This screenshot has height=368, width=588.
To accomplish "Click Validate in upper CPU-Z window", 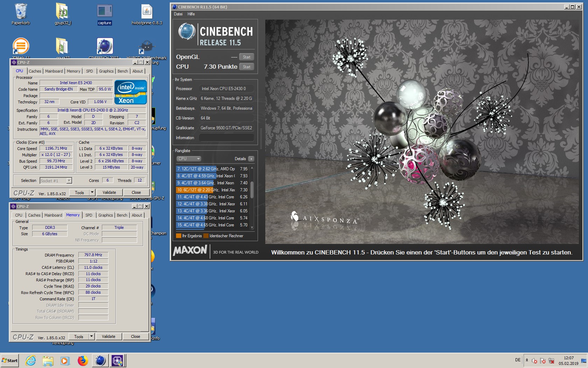I will click(109, 193).
